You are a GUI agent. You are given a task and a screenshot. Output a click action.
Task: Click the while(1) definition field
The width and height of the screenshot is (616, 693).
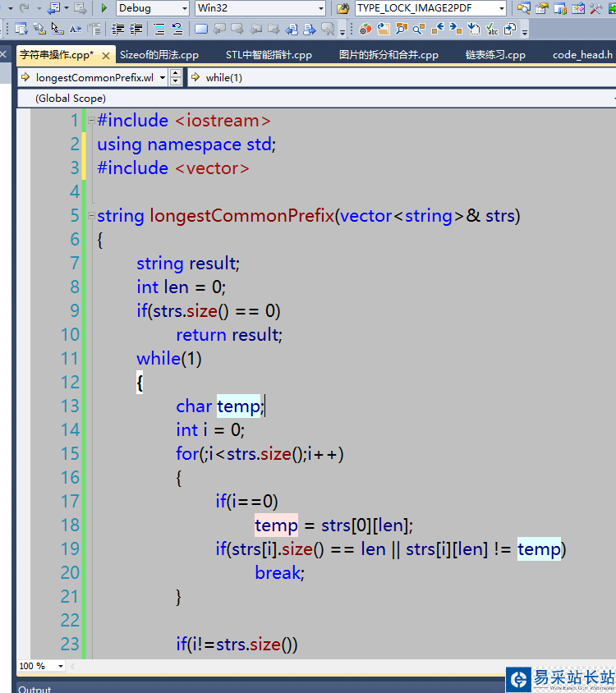(x=402, y=78)
